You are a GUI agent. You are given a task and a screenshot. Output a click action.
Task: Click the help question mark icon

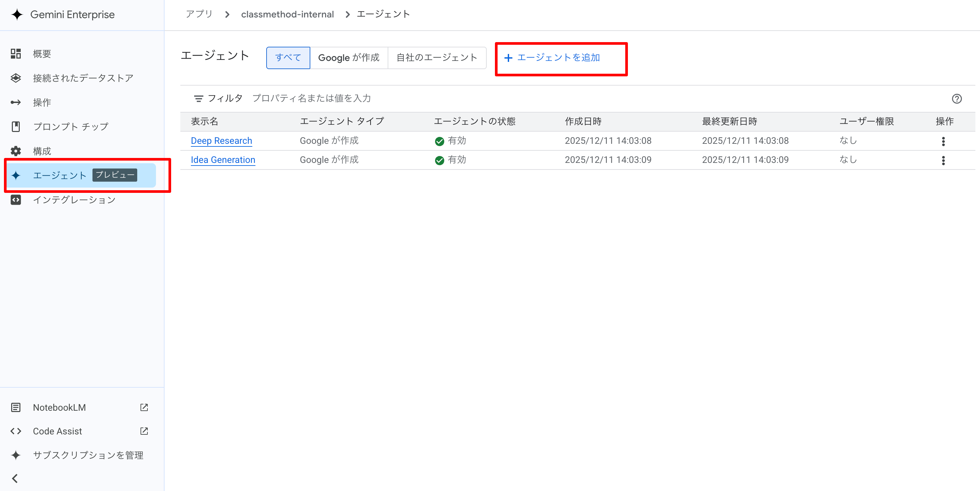(x=956, y=98)
